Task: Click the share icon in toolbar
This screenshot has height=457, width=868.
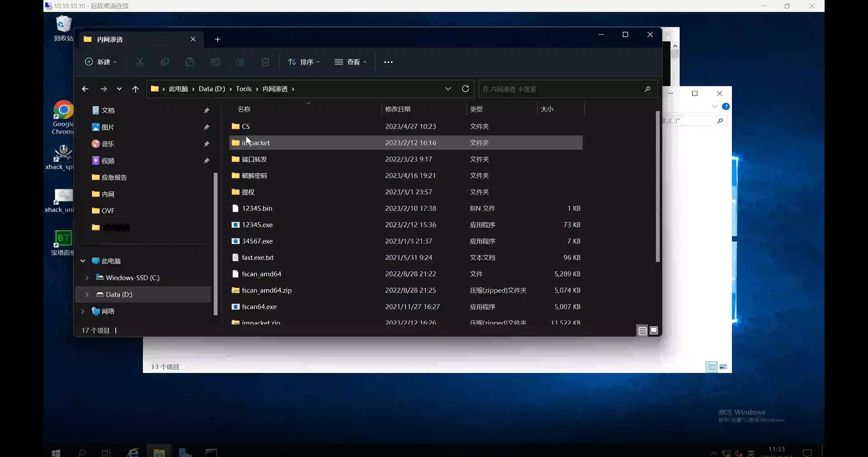Action: tap(240, 62)
